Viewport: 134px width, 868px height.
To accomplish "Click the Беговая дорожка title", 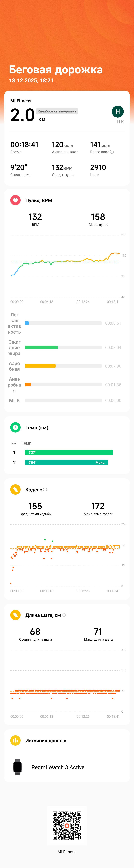I will [x=56, y=70].
